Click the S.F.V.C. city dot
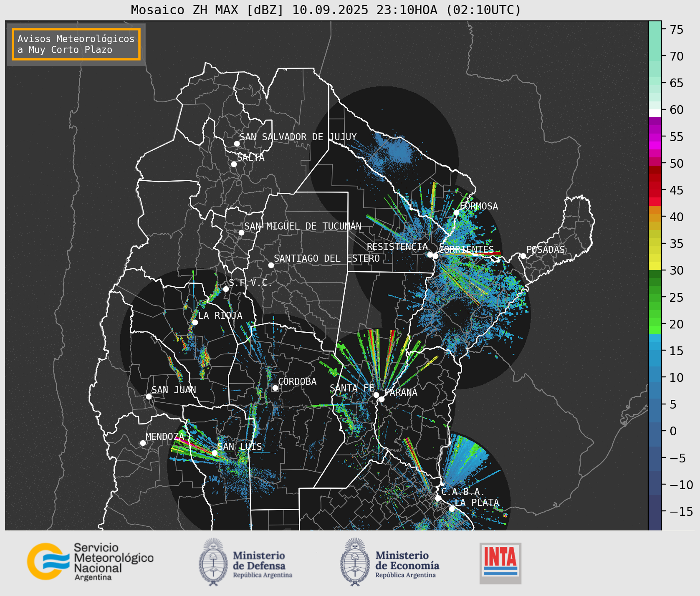Screen dimensions: 700x596 coord(226,289)
